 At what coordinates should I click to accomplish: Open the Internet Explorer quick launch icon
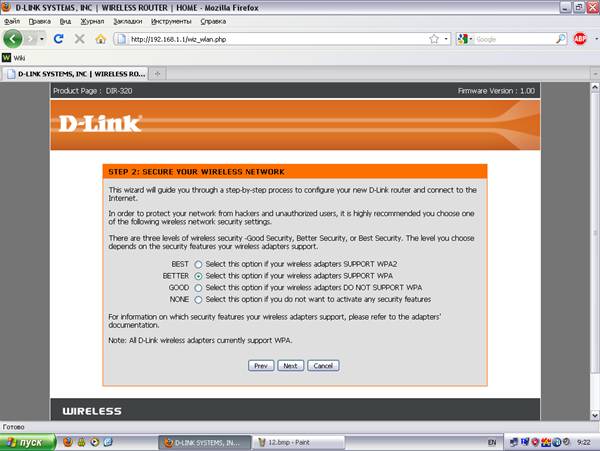point(108,442)
